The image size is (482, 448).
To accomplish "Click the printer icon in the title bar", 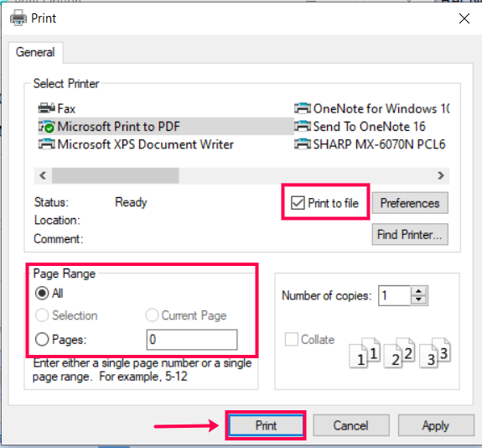I will [18, 18].
